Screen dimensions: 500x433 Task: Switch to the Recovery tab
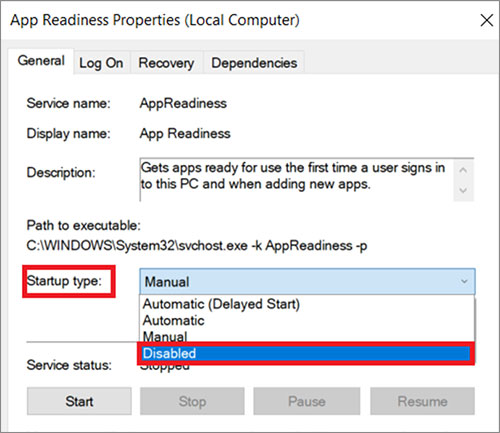click(x=166, y=63)
